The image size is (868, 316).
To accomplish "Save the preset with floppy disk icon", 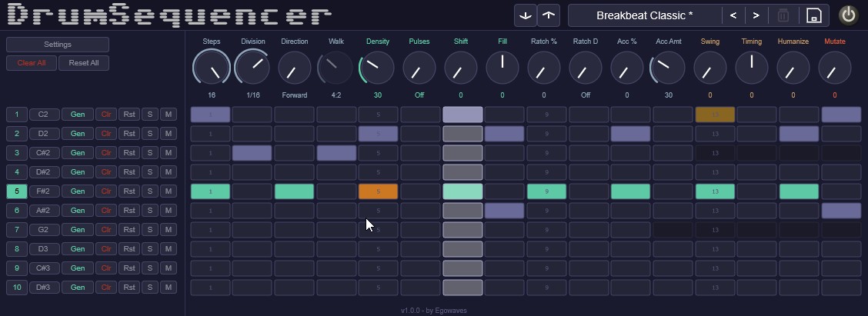I will click(x=814, y=15).
